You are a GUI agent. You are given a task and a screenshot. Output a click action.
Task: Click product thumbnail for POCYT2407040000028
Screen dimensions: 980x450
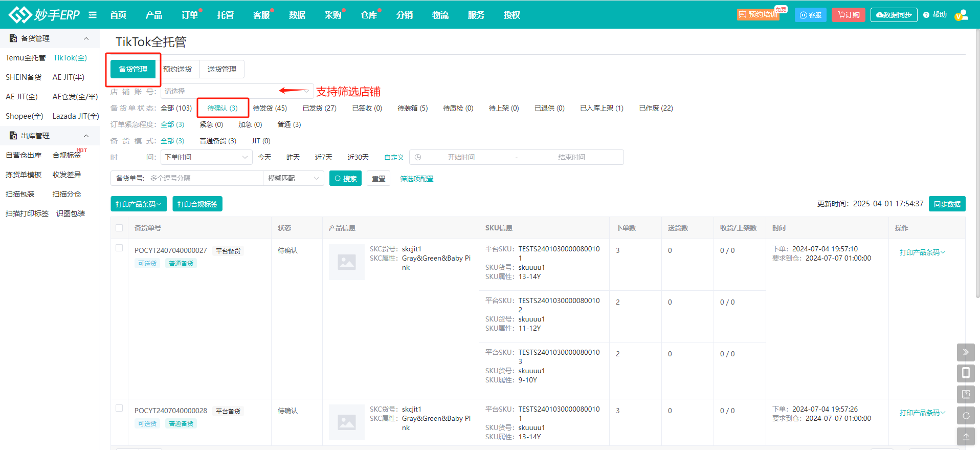tap(347, 422)
